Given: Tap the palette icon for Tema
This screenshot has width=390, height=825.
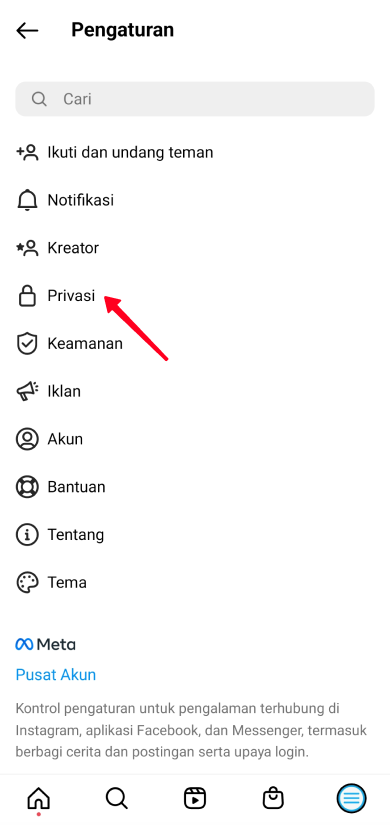Looking at the screenshot, I should coord(27,582).
